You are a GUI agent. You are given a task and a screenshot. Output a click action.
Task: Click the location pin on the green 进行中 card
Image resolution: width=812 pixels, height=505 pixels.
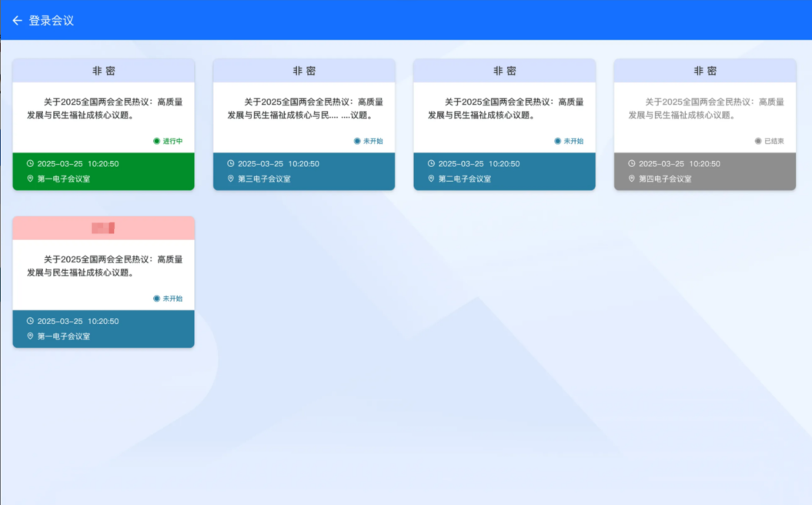(x=30, y=178)
